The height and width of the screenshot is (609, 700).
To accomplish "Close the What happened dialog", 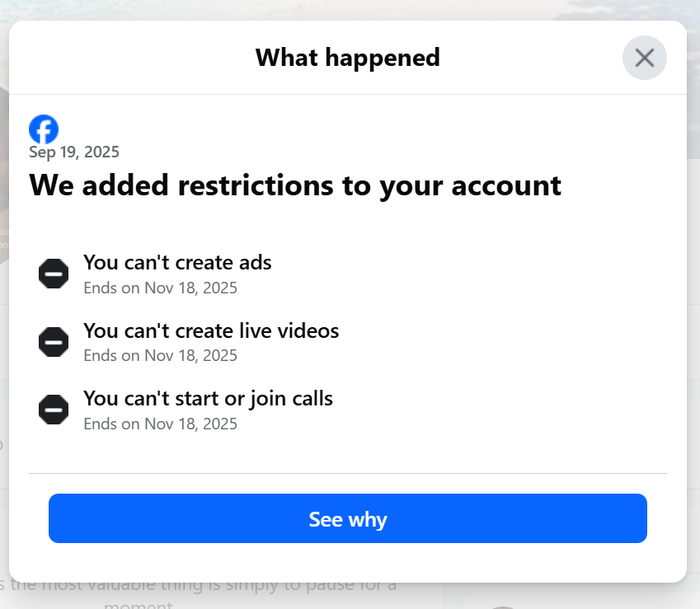I will click(x=644, y=58).
